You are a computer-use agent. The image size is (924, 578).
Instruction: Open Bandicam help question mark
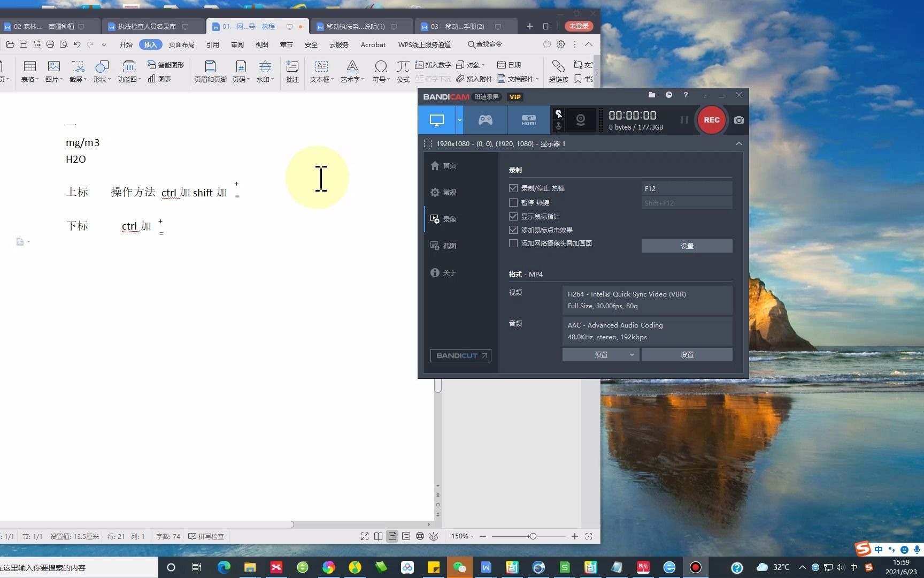pos(686,95)
